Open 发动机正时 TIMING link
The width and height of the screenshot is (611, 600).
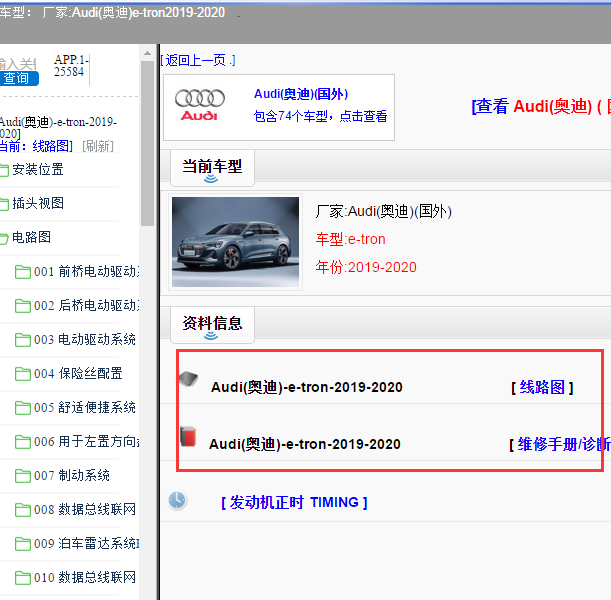[x=294, y=503]
